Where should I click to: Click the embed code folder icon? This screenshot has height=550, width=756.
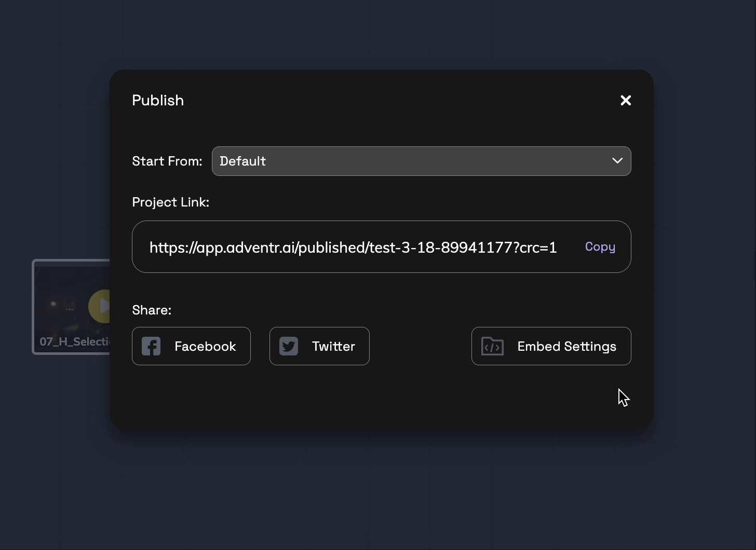point(492,346)
